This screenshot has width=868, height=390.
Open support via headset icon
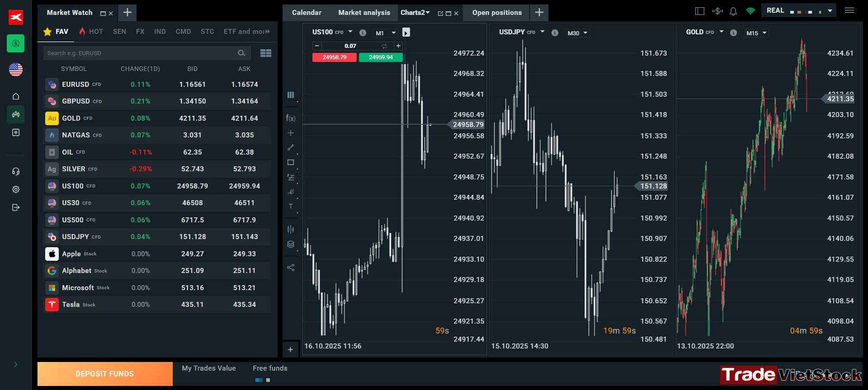tap(16, 171)
